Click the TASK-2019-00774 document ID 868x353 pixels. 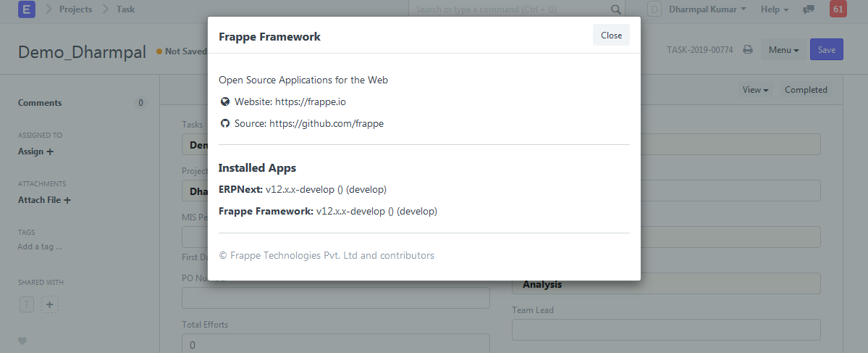[x=700, y=50]
